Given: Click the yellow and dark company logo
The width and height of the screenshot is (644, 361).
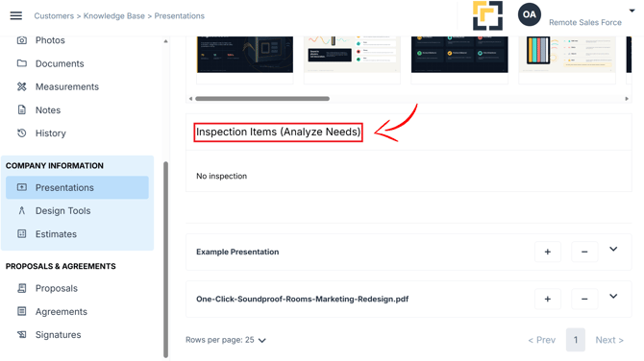Looking at the screenshot, I should (x=487, y=15).
